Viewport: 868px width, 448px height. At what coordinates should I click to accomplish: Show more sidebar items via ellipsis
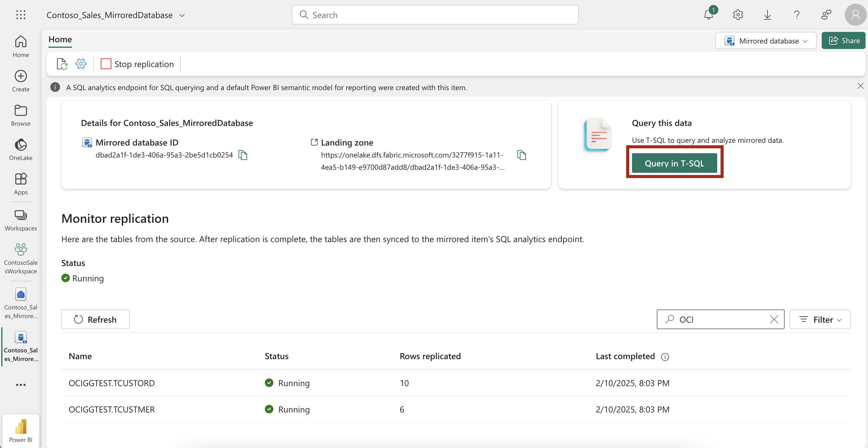coord(21,384)
